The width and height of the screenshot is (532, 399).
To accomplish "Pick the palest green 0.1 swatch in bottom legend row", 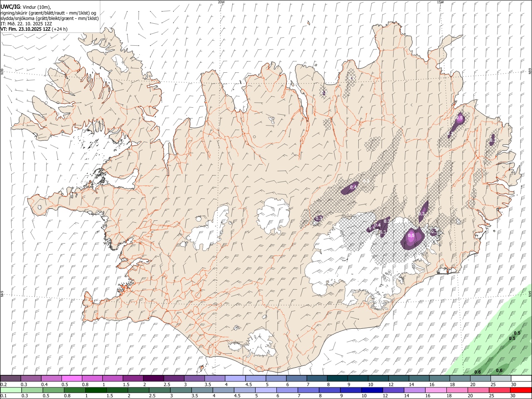I will pos(11,390).
